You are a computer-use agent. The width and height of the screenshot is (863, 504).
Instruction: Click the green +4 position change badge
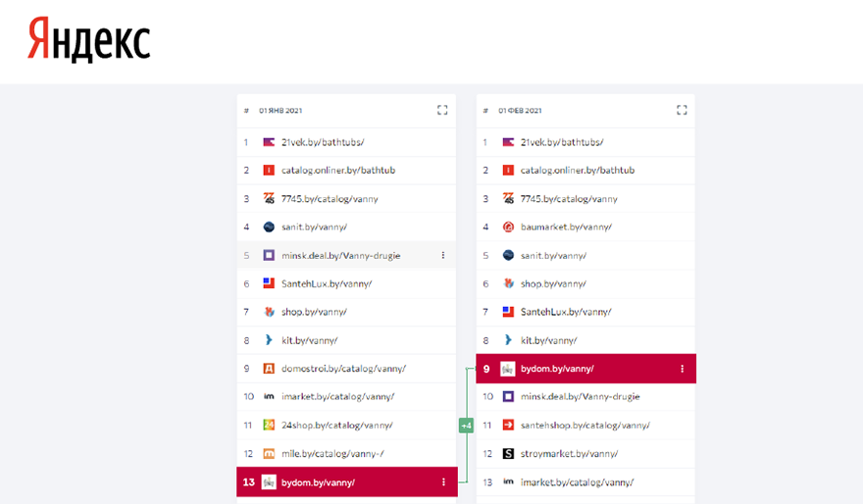point(466,426)
